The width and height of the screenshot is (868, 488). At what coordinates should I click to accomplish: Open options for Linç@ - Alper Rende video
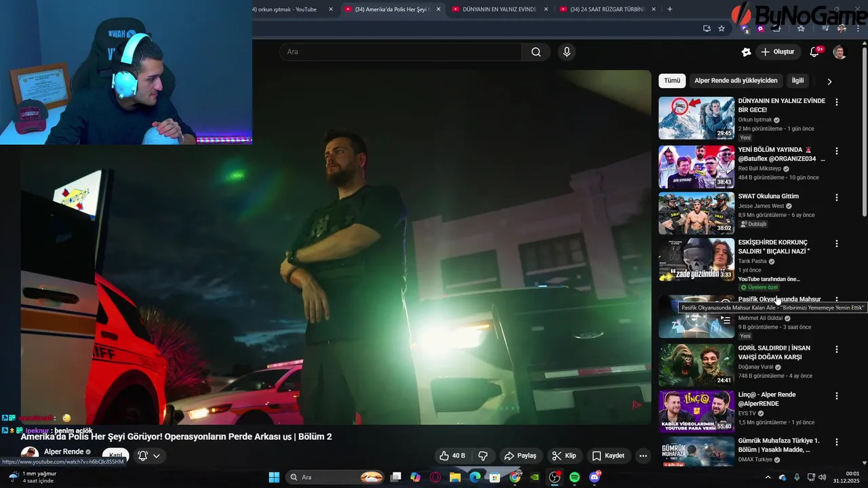(x=837, y=395)
